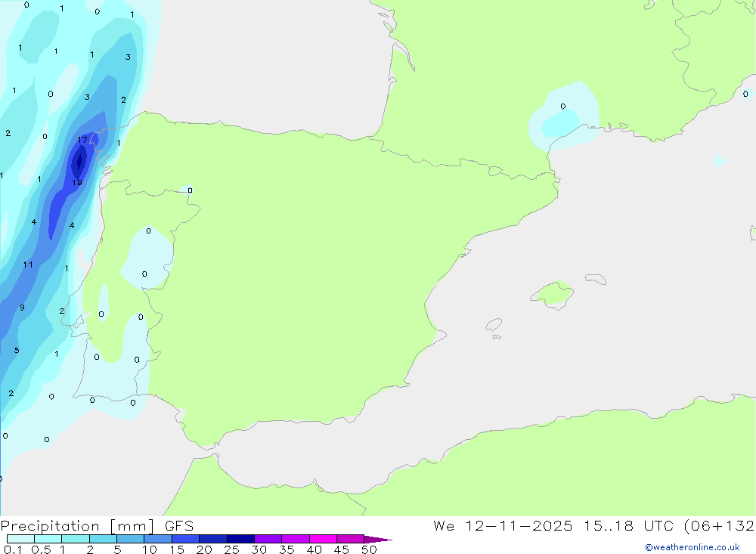The image size is (756, 554).
Task: Click the legend label '25'
Action: click(x=231, y=549)
